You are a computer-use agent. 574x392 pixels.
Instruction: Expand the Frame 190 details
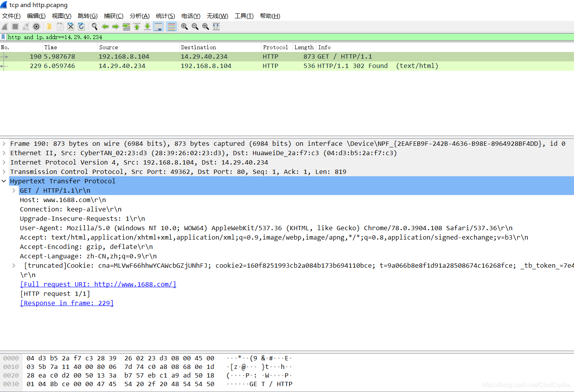tap(4, 144)
